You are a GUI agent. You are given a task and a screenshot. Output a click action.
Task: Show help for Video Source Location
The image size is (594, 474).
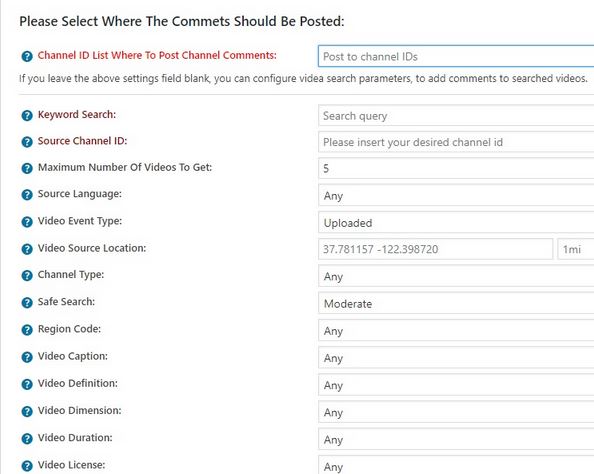click(x=27, y=249)
